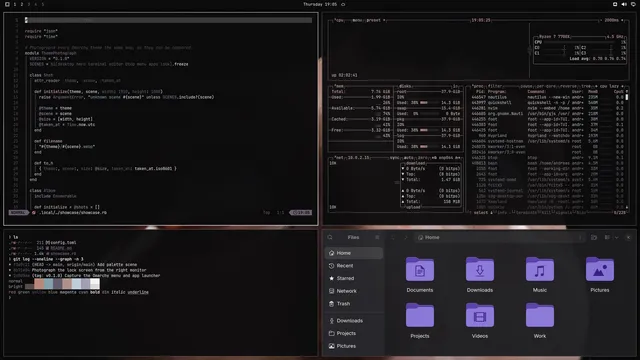
Task: Open the Music folder
Action: coord(540,274)
